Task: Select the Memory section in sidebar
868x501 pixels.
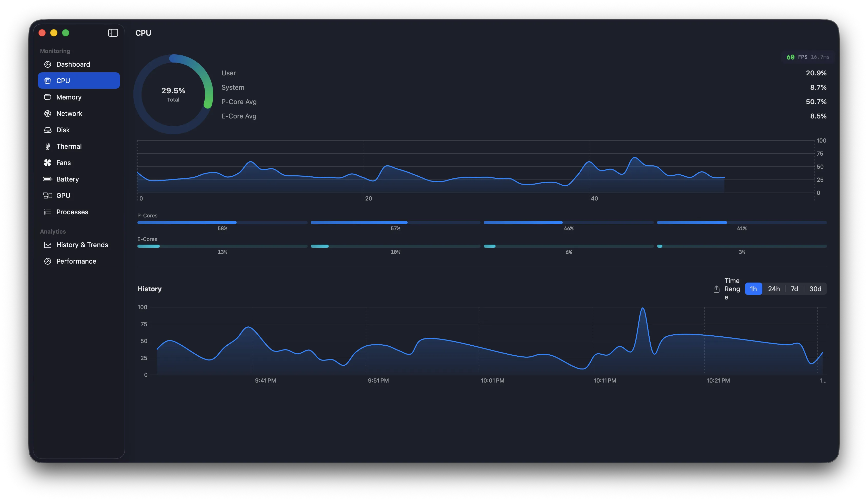Action: click(69, 97)
